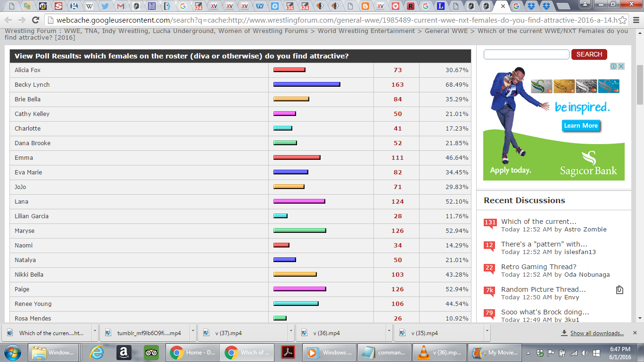Open dropdown for the tumblr_mf9lb6O9fi mp4 download
Viewport: 644px width, 362px height.
click(x=193, y=333)
